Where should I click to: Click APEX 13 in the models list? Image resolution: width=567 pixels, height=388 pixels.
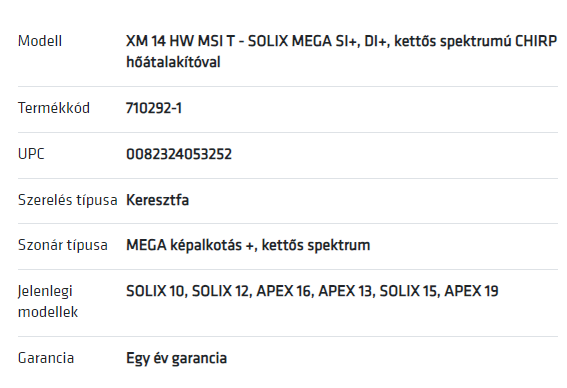(x=345, y=291)
